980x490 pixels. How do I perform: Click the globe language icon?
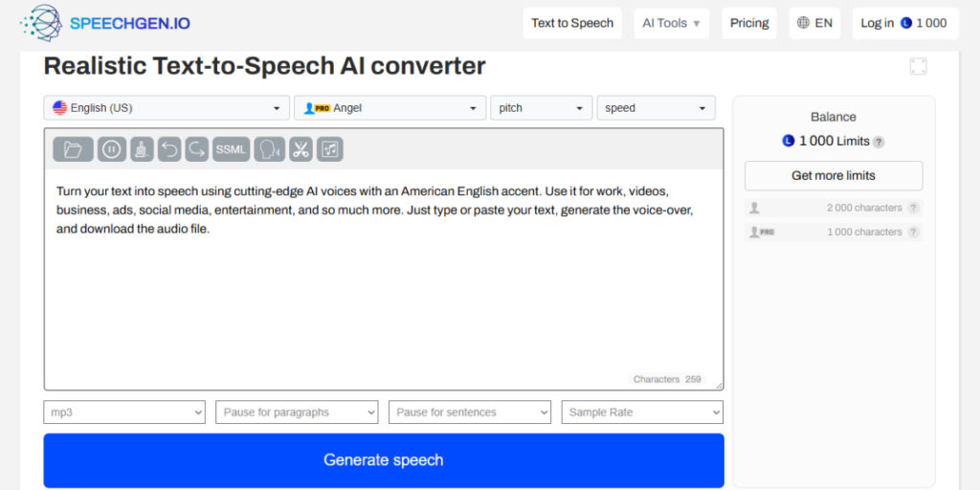click(x=803, y=23)
